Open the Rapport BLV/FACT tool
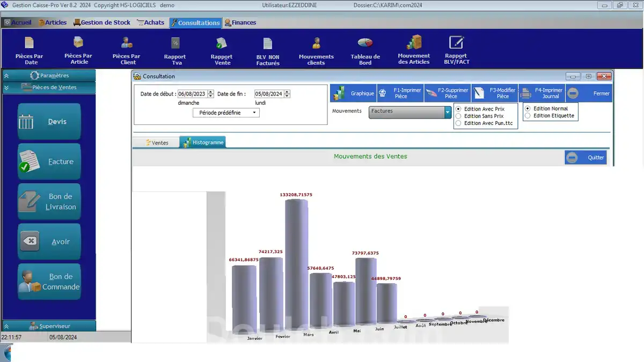Viewport: 644px width, 362px height. tap(456, 49)
